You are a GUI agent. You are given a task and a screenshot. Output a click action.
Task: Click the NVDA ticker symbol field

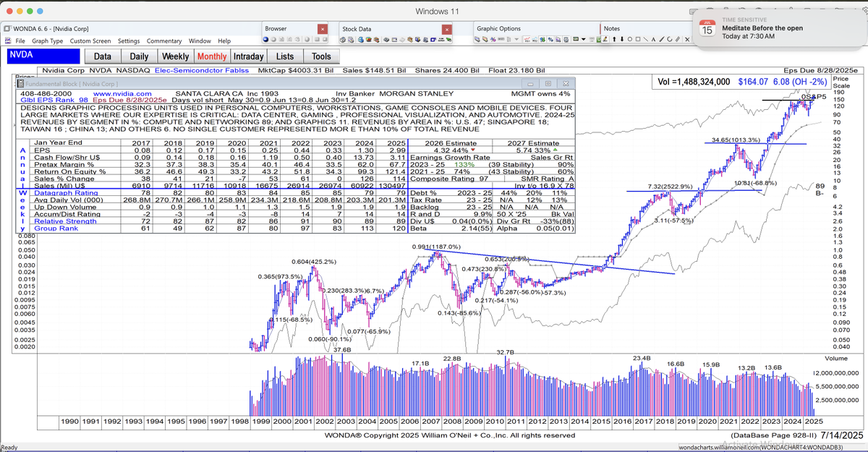coord(43,56)
